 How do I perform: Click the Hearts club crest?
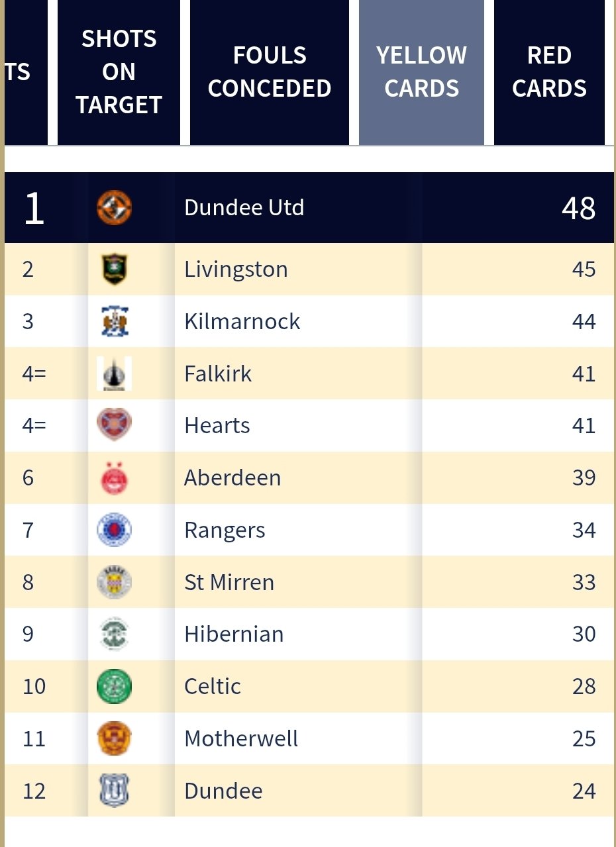click(x=114, y=426)
